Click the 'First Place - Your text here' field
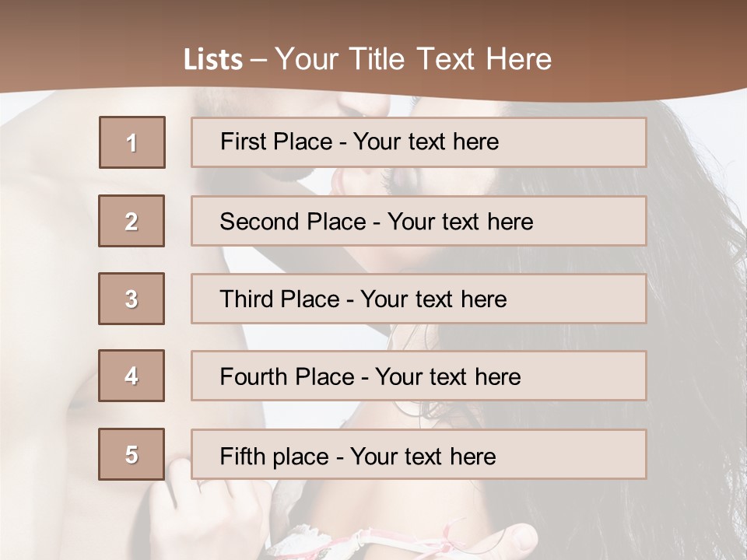This screenshot has height=560, width=747. point(419,142)
